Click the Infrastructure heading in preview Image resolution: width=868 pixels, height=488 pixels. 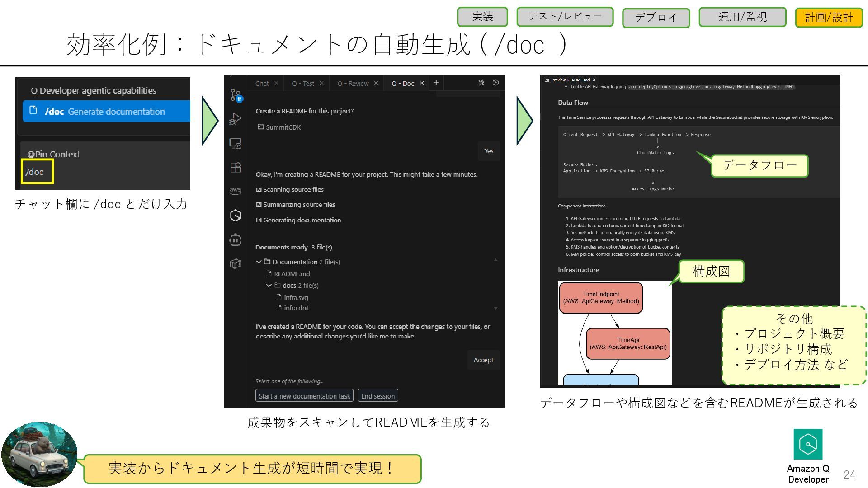click(578, 270)
